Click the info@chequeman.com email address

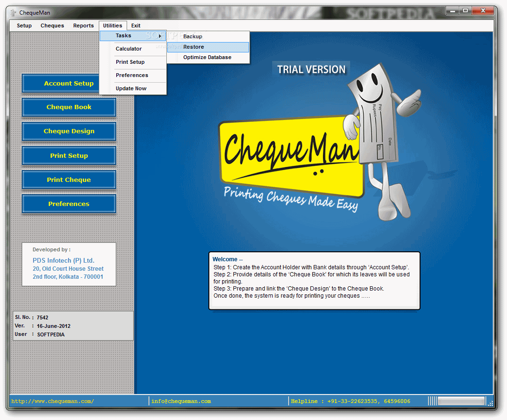point(181,401)
